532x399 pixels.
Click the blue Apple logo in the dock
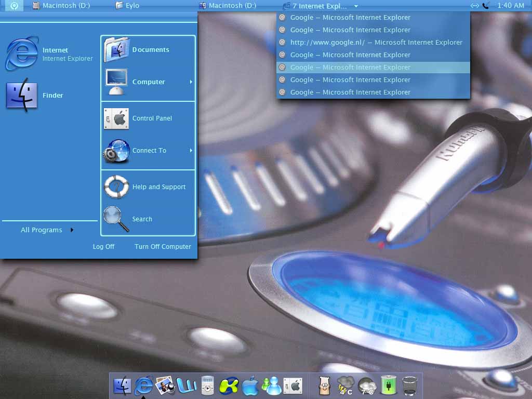coord(250,386)
